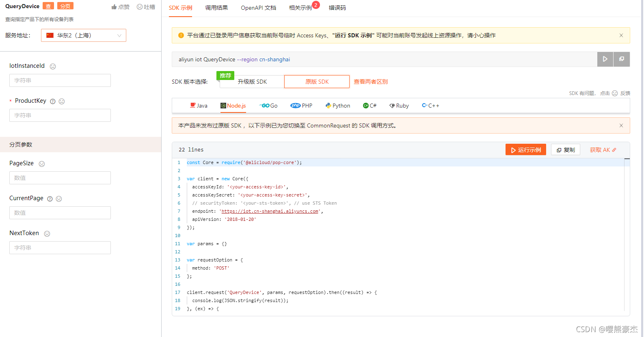Click the endpoint URL iot.cn-shanghai.aliyuncs.com in code
Screen dimensions: 644x337
[x=270, y=211]
